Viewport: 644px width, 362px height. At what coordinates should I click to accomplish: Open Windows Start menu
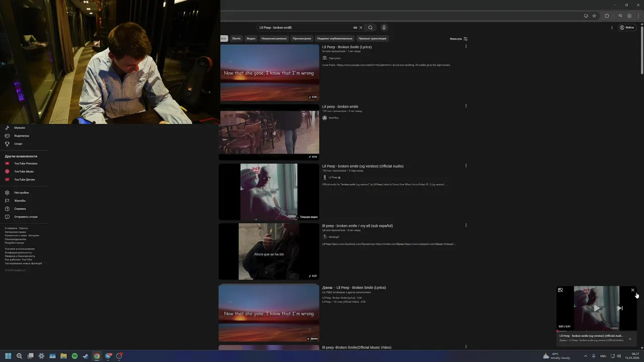(8, 356)
